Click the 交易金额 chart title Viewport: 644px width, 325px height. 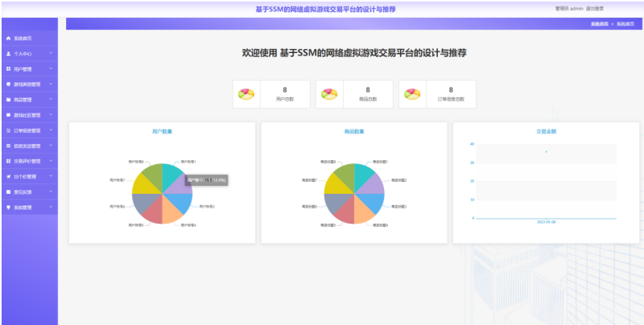click(547, 132)
